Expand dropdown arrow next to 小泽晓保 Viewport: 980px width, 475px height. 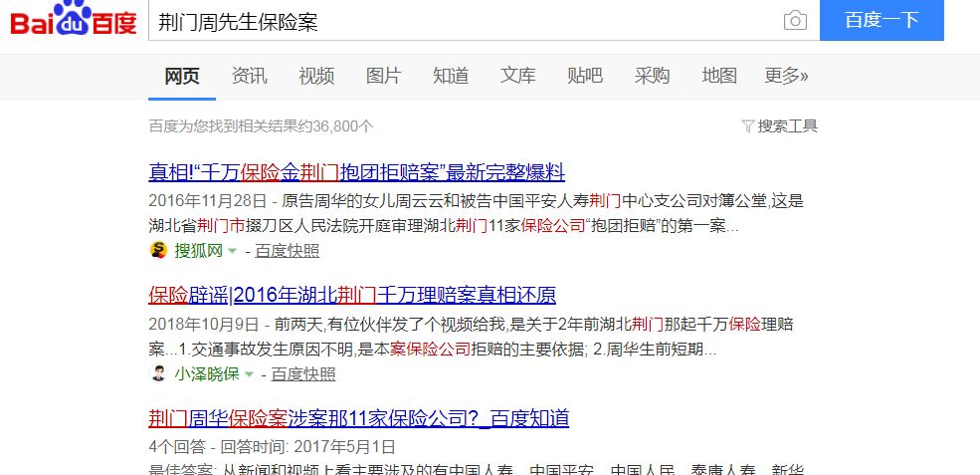[x=249, y=374]
